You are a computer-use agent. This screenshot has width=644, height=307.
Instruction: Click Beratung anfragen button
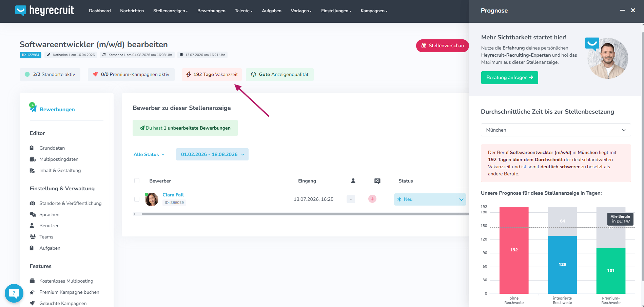click(510, 78)
